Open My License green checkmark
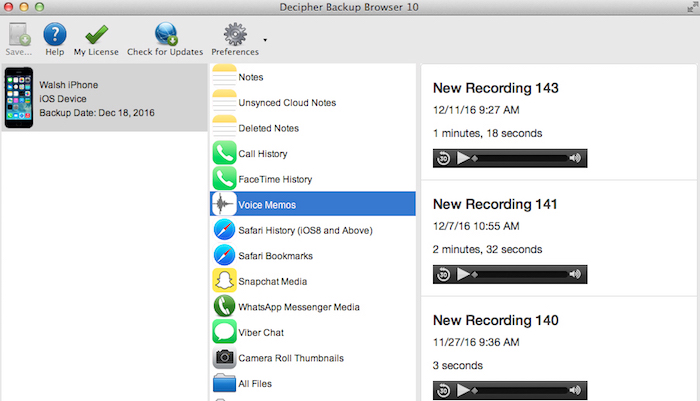This screenshot has width=700, height=401. tap(96, 35)
